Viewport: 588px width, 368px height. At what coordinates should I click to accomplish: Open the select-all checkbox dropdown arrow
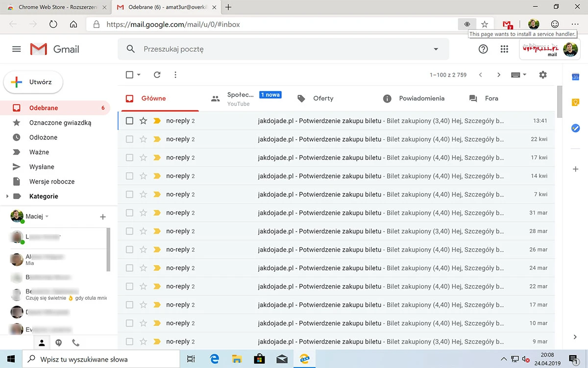pos(139,75)
